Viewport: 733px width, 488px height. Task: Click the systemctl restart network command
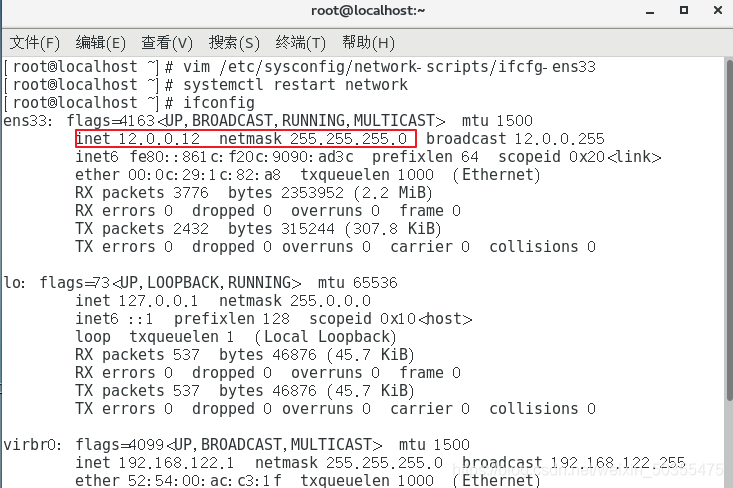coord(295,85)
